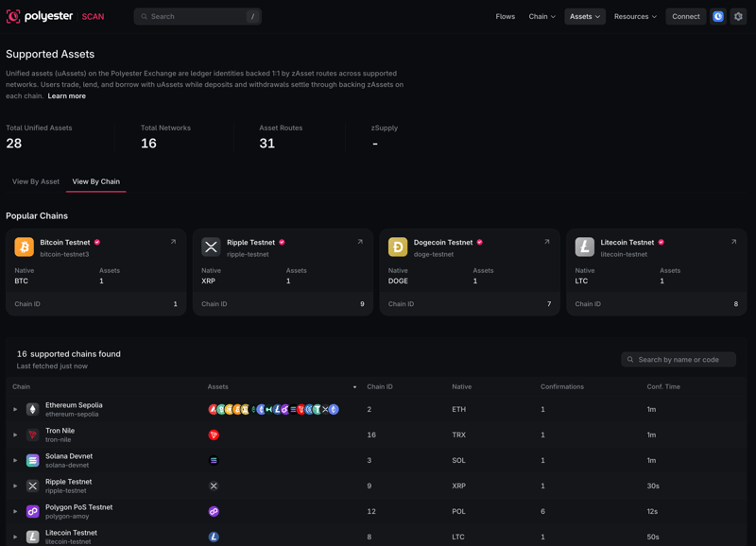Image resolution: width=756 pixels, height=546 pixels.
Task: Focus the top Search field
Action: pyautogui.click(x=198, y=16)
